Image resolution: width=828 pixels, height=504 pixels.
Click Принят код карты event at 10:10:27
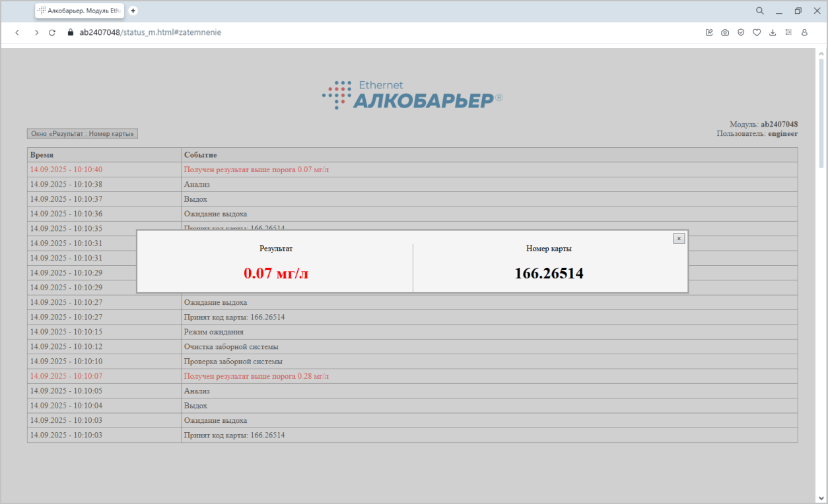click(234, 317)
